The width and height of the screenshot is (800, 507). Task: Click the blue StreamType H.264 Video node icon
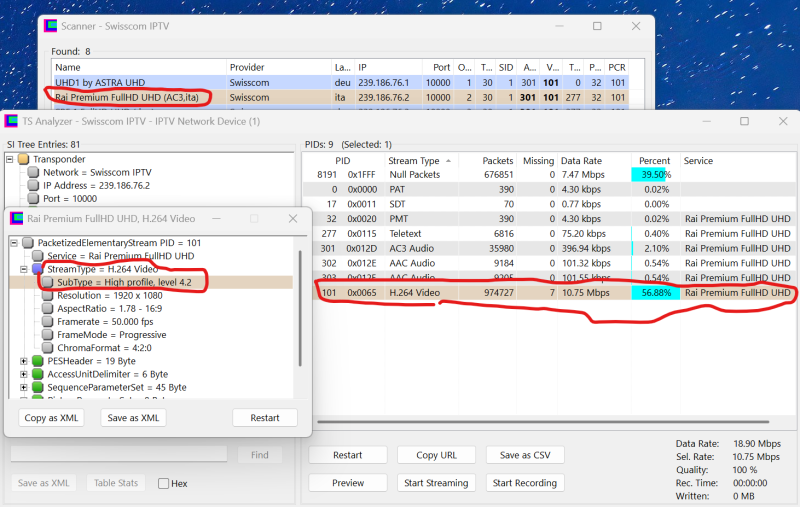click(x=38, y=269)
